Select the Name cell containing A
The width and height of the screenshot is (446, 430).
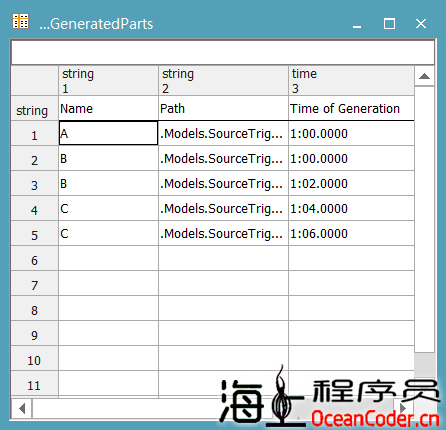(x=108, y=133)
